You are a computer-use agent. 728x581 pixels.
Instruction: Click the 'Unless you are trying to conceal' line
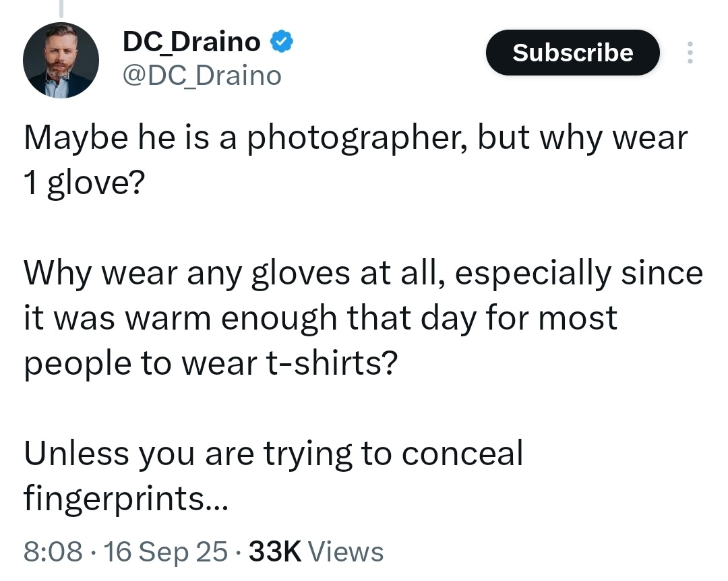pos(274,454)
